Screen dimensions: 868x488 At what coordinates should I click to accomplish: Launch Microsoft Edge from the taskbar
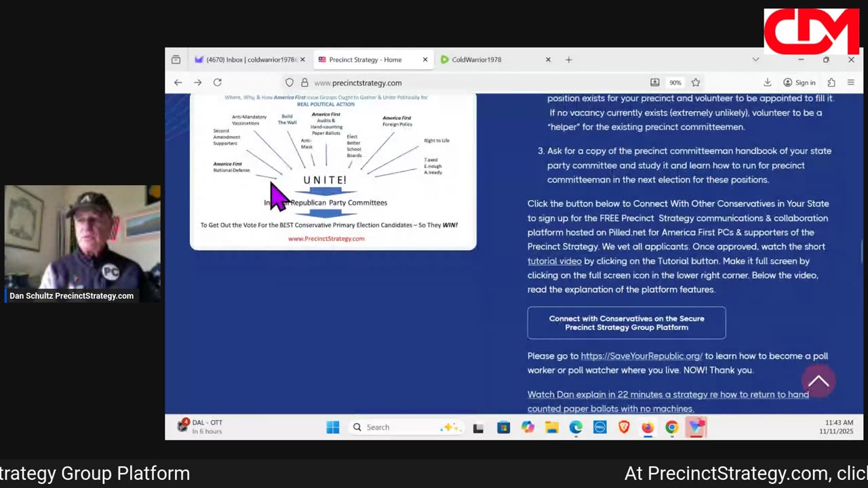(x=576, y=427)
